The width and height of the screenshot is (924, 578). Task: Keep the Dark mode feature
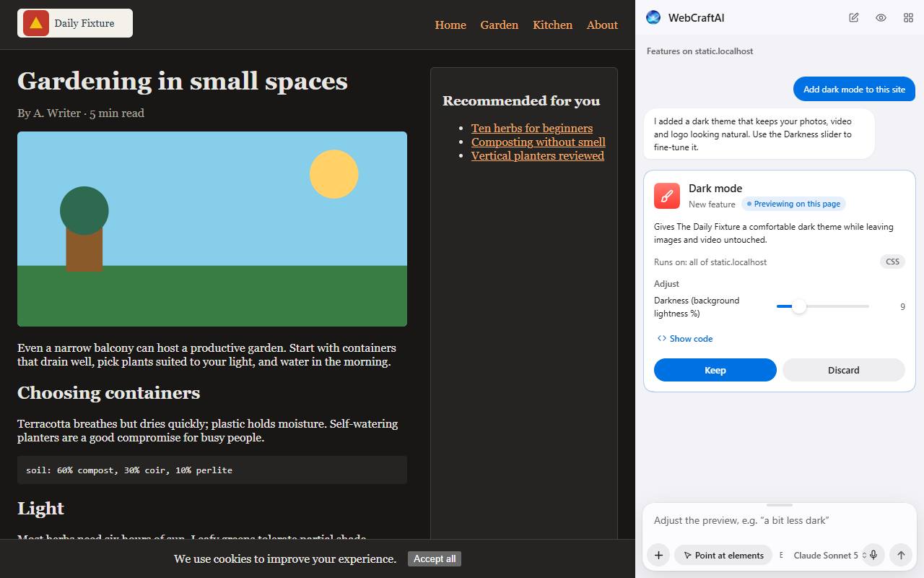click(x=715, y=370)
